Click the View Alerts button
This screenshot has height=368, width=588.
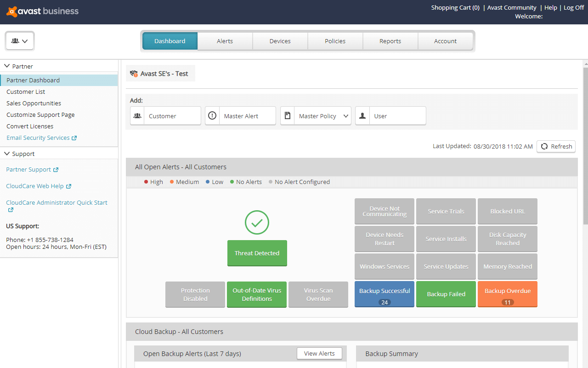pyautogui.click(x=319, y=353)
